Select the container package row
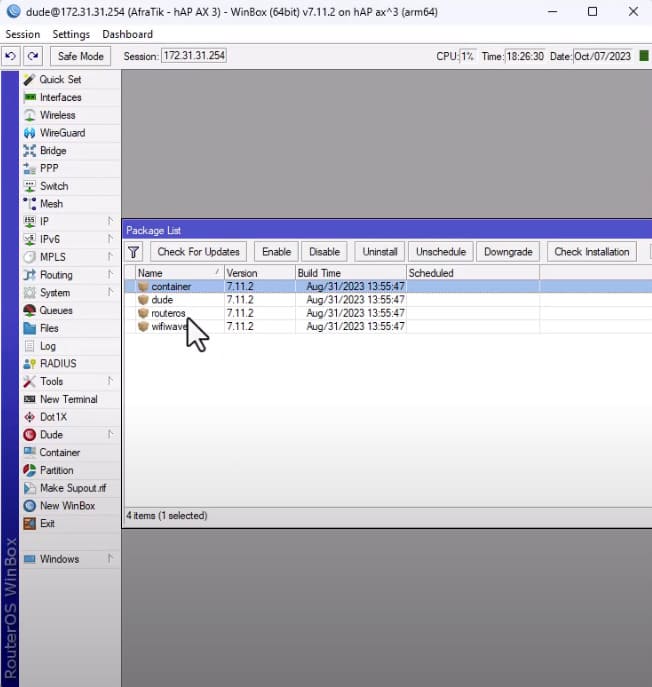 (389, 287)
